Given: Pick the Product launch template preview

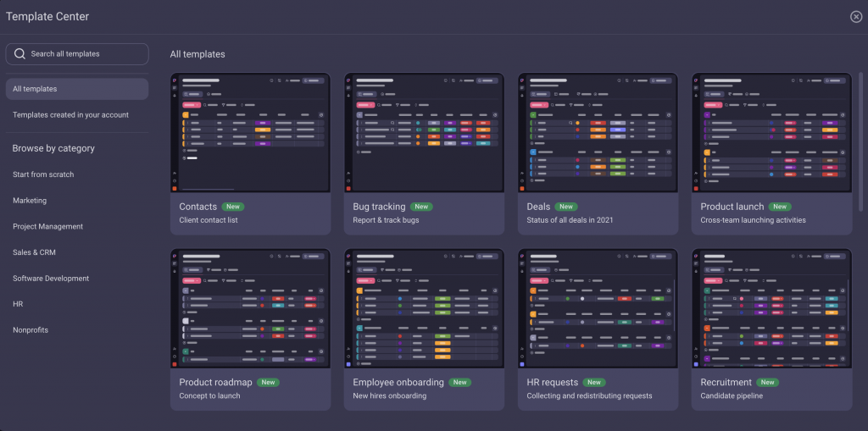Looking at the screenshot, I should pos(771,133).
